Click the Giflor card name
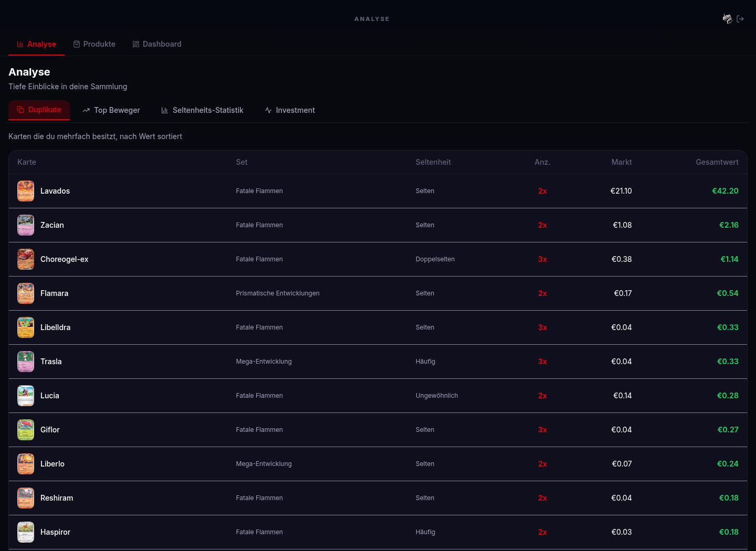 [50, 430]
